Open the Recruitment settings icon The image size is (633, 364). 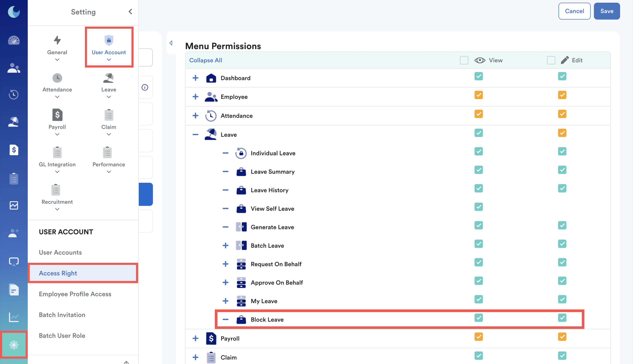(56, 190)
